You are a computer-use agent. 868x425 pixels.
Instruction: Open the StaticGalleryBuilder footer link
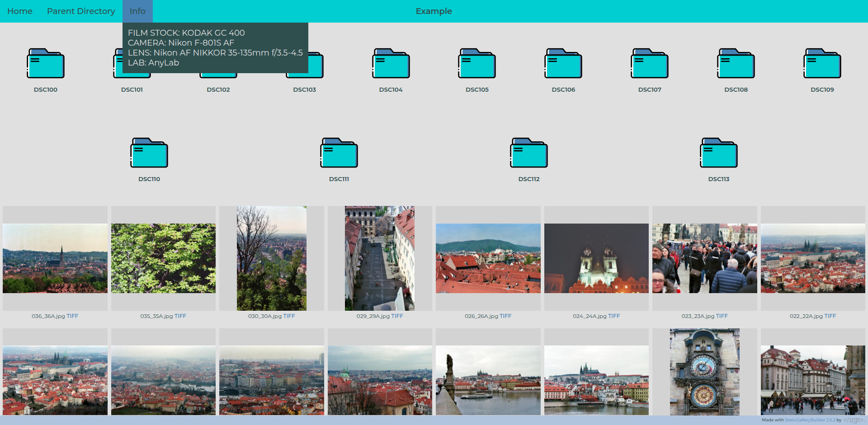tap(810, 420)
